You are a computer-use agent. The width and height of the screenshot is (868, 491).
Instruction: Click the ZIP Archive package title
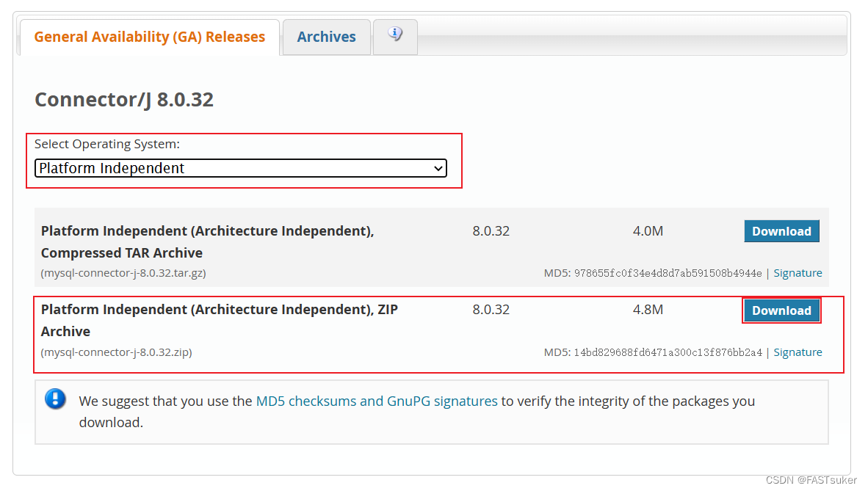coord(220,321)
